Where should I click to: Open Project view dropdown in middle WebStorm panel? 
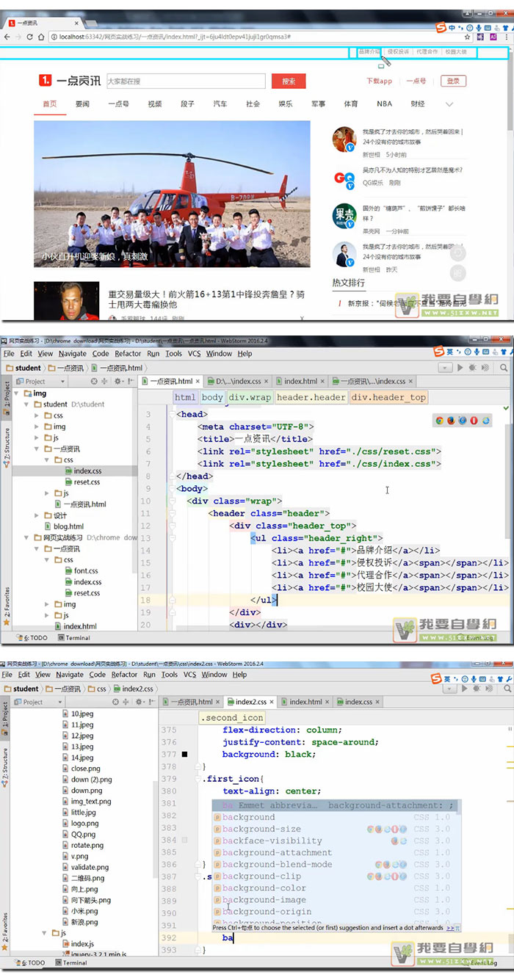click(x=64, y=382)
